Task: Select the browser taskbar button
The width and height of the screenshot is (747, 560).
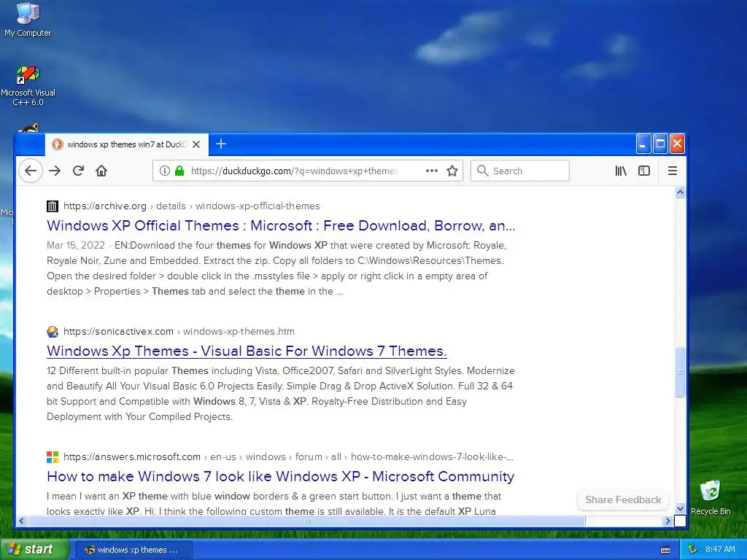Action: [134, 550]
